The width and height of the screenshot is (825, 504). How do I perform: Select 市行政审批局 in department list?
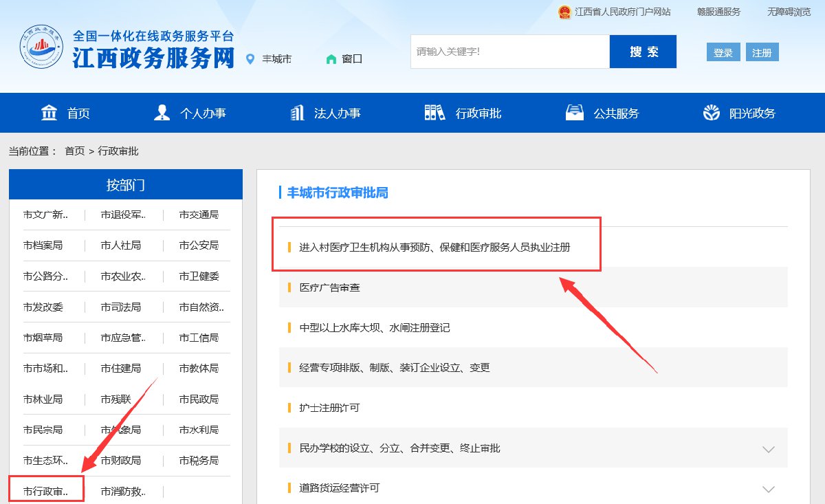pyautogui.click(x=46, y=491)
